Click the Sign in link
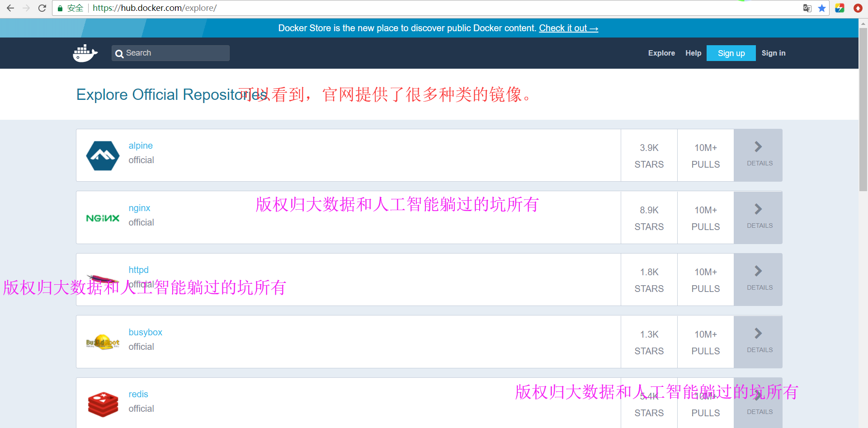868x428 pixels. (774, 53)
